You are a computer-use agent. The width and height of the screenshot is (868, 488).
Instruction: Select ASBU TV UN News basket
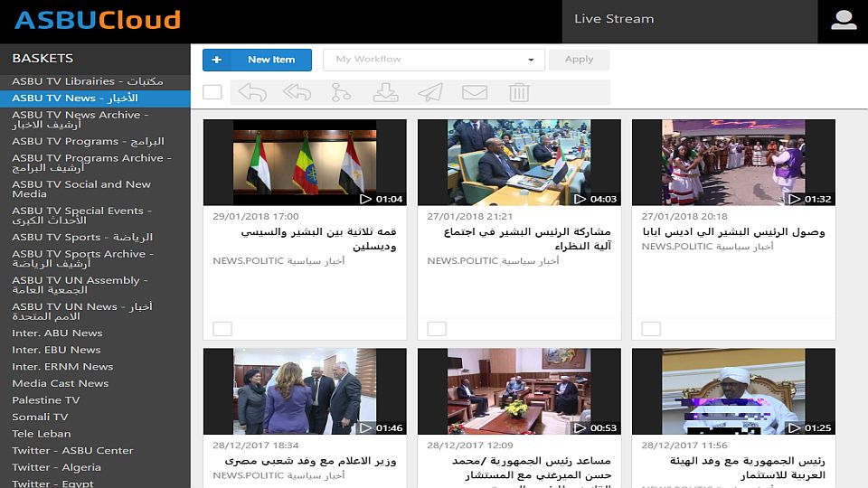tap(95, 312)
